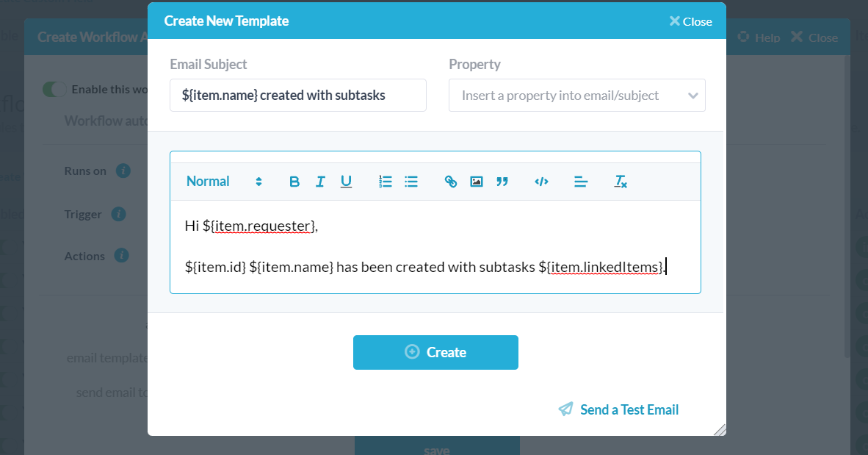Show info for Runs on
The image size is (868, 455).
tap(123, 171)
